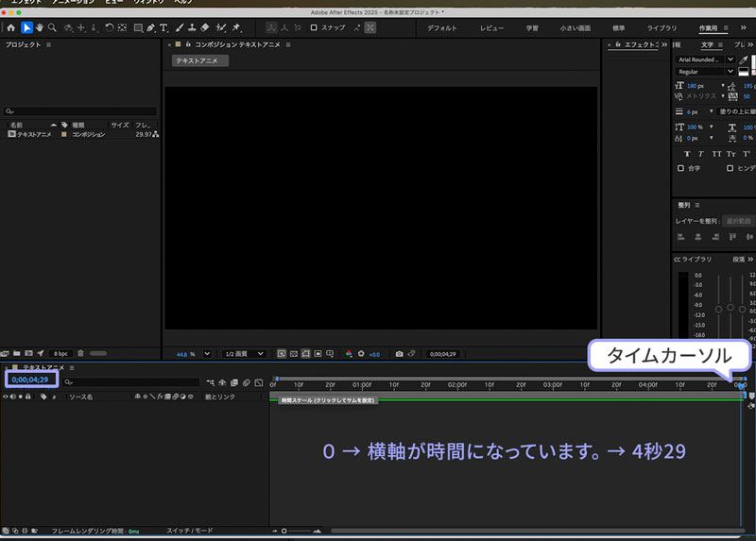This screenshot has height=541, width=756.
Task: Check the 合字 (ligatures) checkbox
Action: tap(680, 168)
